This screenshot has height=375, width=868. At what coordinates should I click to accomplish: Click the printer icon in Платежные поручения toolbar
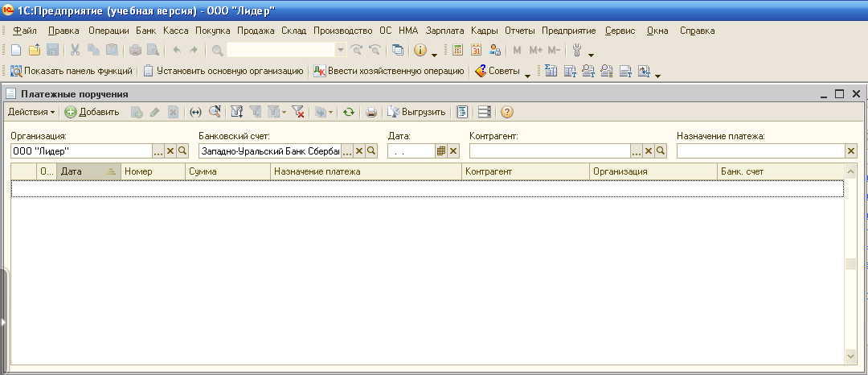point(371,112)
